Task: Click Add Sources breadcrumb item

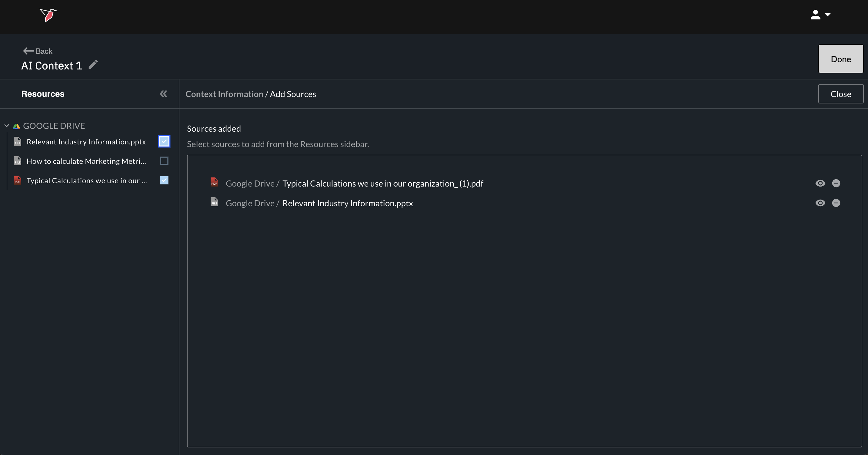Action: tap(292, 94)
